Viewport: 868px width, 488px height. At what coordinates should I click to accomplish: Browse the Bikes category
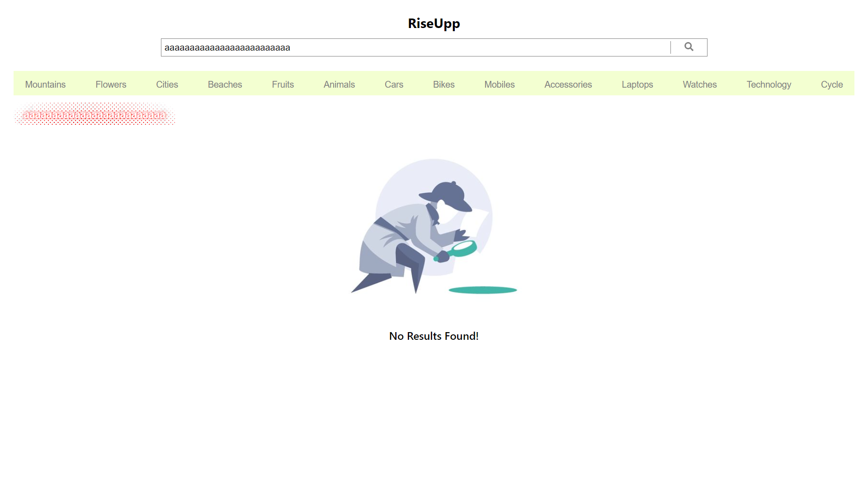coord(443,84)
